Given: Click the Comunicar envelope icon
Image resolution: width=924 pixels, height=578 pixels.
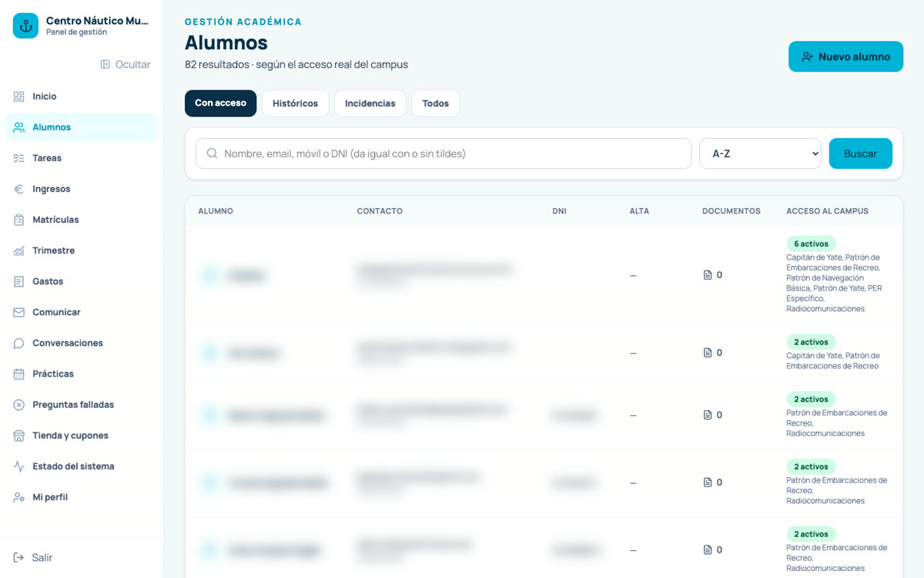Looking at the screenshot, I should [19, 312].
